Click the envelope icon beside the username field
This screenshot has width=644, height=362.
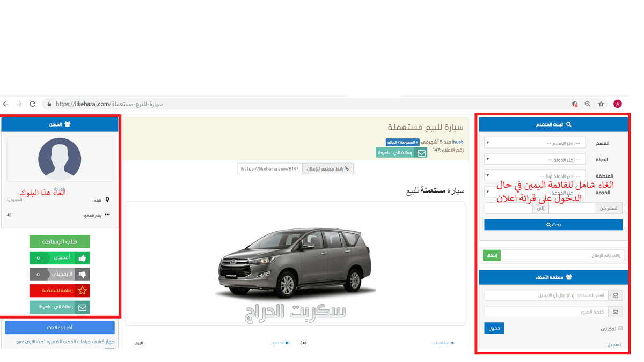pos(616,295)
